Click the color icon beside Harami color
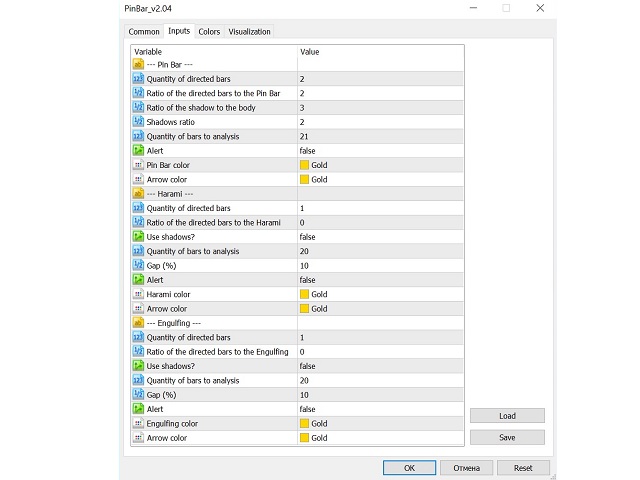 pyautogui.click(x=138, y=294)
